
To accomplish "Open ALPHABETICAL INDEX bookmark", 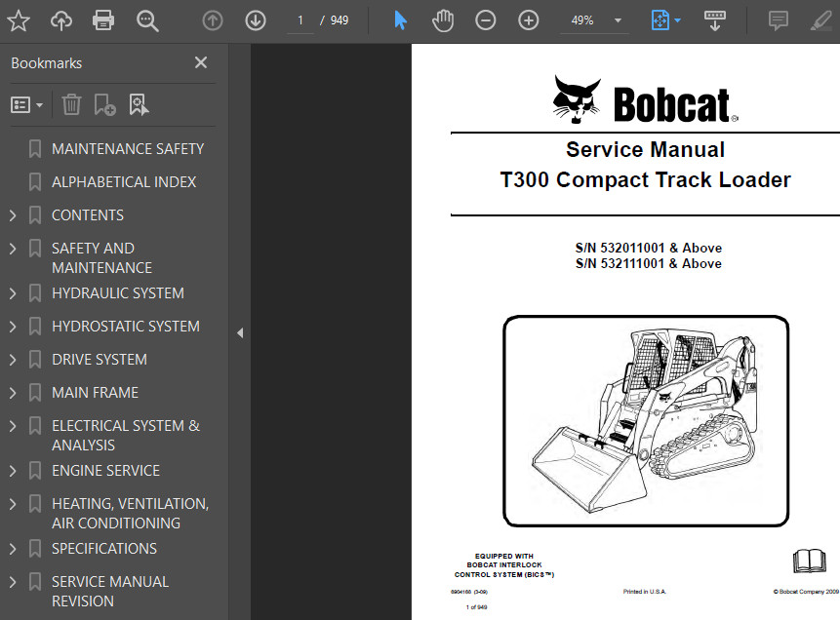I will pos(124,182).
